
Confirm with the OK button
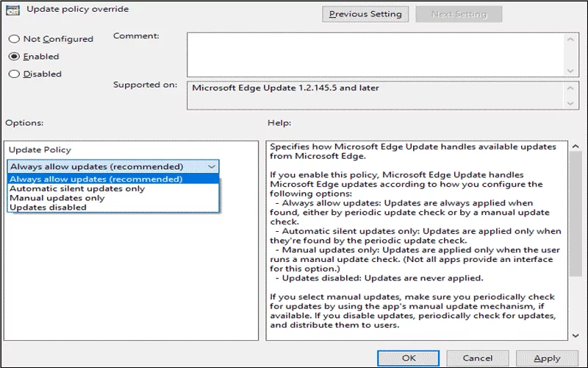tap(409, 358)
